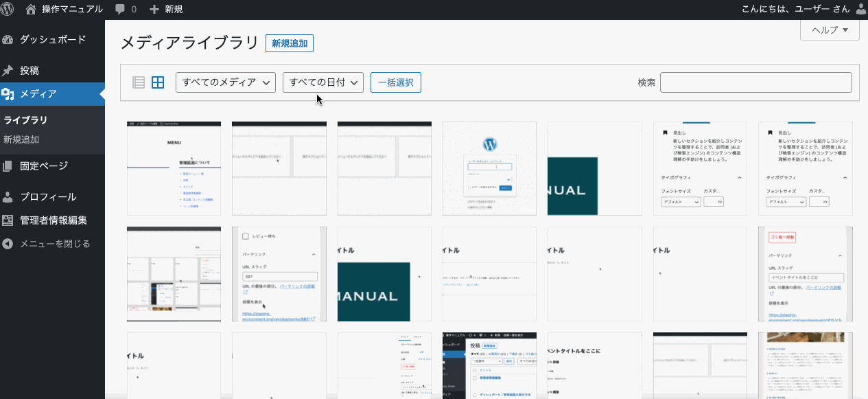
Task: Go to プロフィール menu item
Action: coord(47,197)
